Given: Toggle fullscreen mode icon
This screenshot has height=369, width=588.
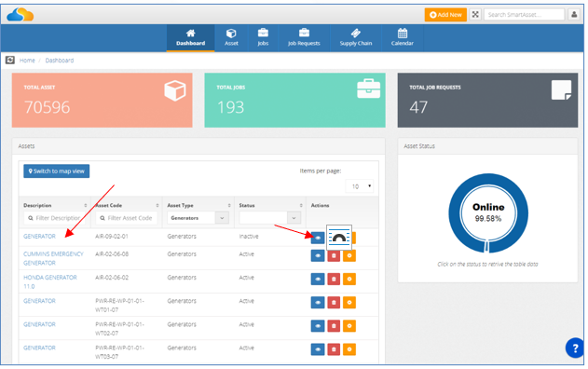Looking at the screenshot, I should (475, 15).
